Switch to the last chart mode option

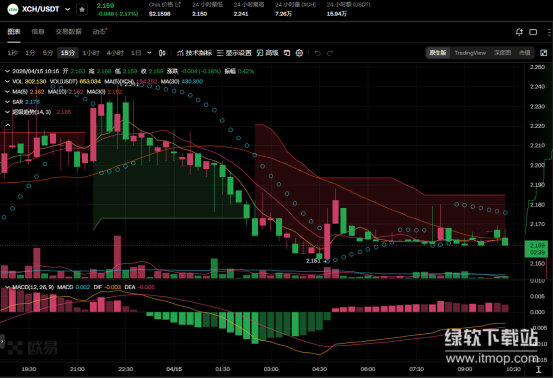524,53
